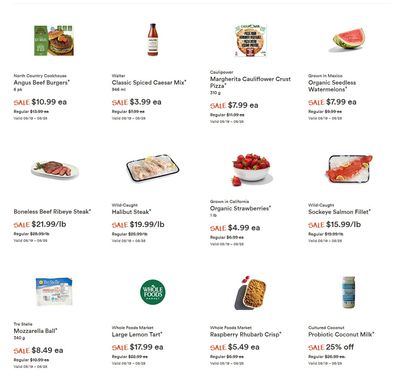Click the Classic Spiced Caesar Mix bottle image
Screen dimensions: 400x387
(153, 40)
